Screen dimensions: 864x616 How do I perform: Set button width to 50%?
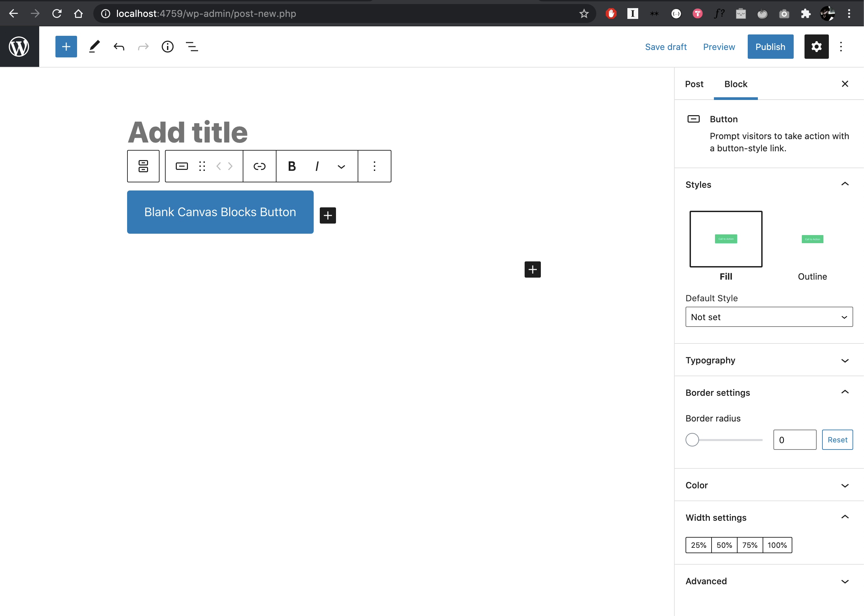click(724, 545)
